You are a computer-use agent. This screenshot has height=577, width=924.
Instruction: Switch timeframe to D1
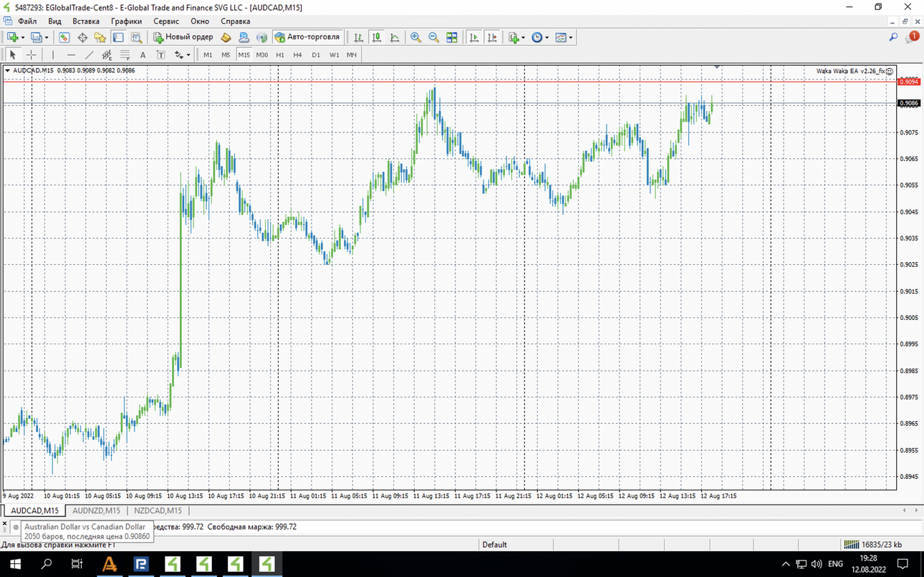pyautogui.click(x=316, y=54)
